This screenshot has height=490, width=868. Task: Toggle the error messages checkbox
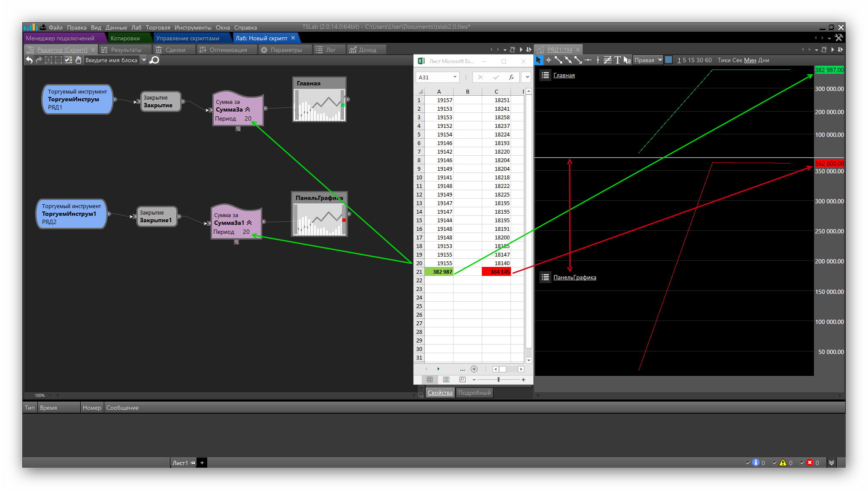point(802,463)
